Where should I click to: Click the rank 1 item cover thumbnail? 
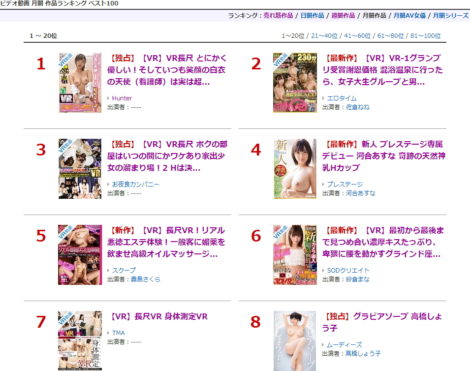point(80,83)
